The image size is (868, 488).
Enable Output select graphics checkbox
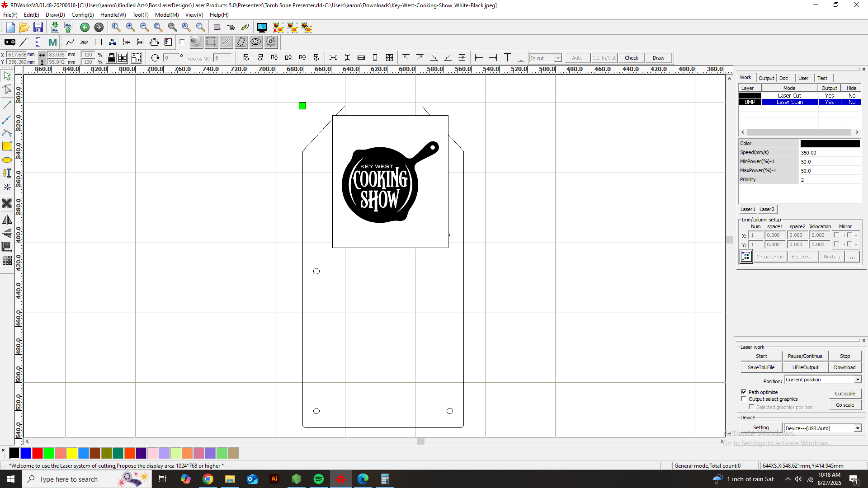pos(744,399)
